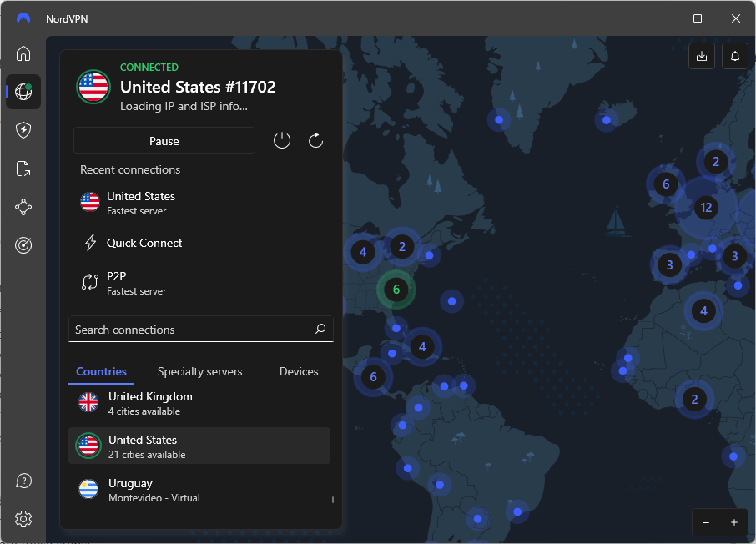Pause the VPN connection

164,141
